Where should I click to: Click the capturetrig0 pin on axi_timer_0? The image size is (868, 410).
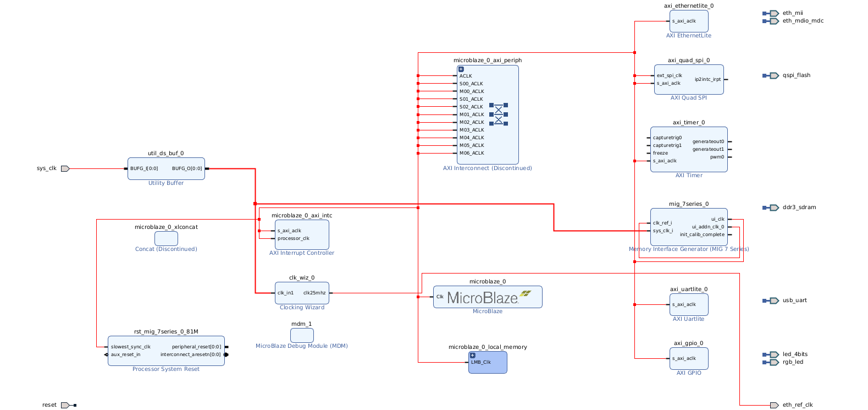667,138
